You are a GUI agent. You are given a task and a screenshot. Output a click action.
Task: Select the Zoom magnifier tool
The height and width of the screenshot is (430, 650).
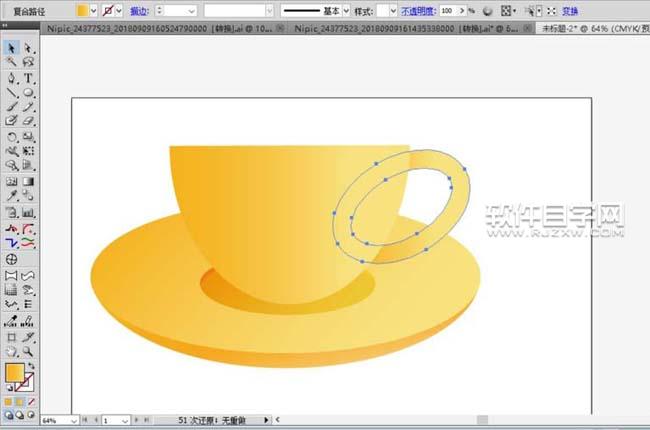pyautogui.click(x=29, y=352)
